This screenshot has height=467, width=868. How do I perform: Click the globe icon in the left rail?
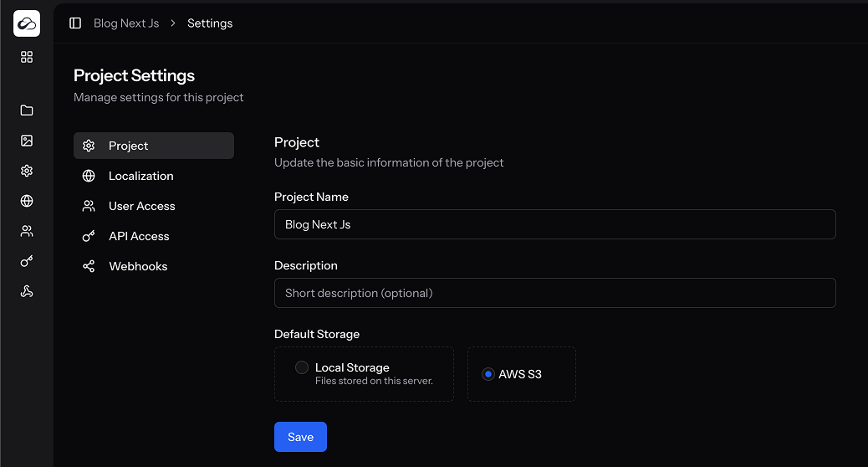point(27,201)
